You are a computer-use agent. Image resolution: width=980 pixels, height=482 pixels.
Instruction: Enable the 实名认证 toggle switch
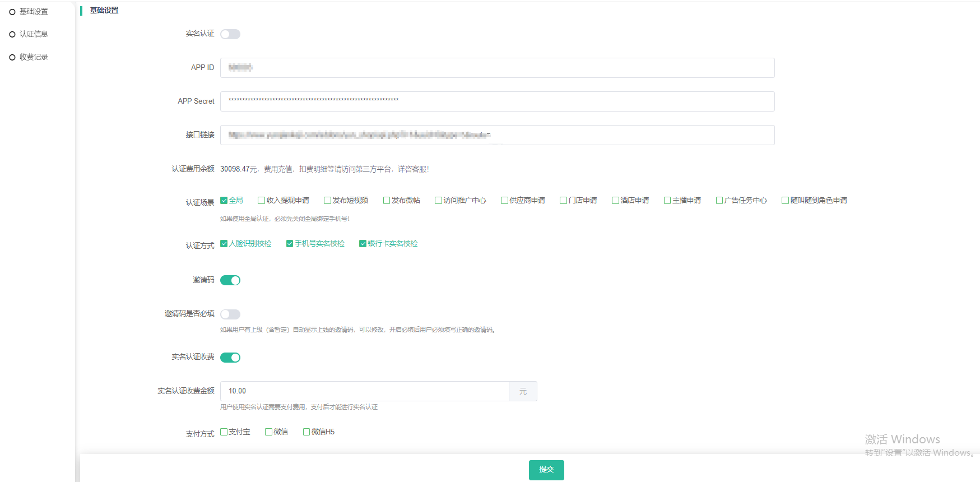[x=230, y=34]
